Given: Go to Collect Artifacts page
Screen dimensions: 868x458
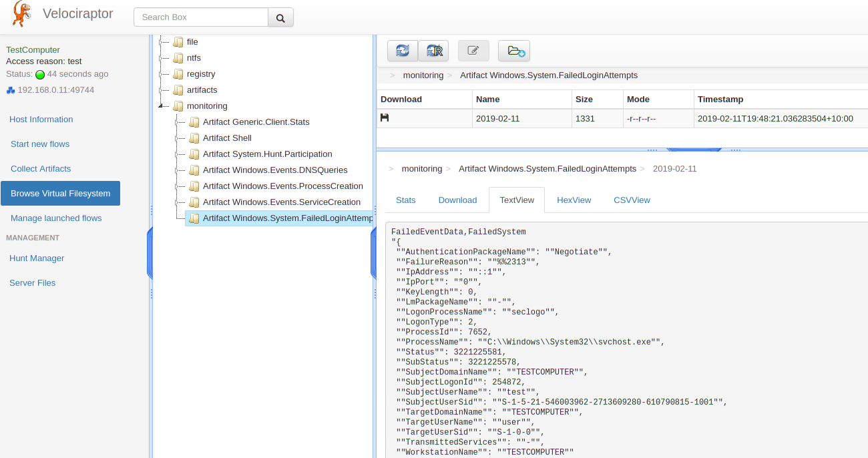Looking at the screenshot, I should tap(41, 169).
